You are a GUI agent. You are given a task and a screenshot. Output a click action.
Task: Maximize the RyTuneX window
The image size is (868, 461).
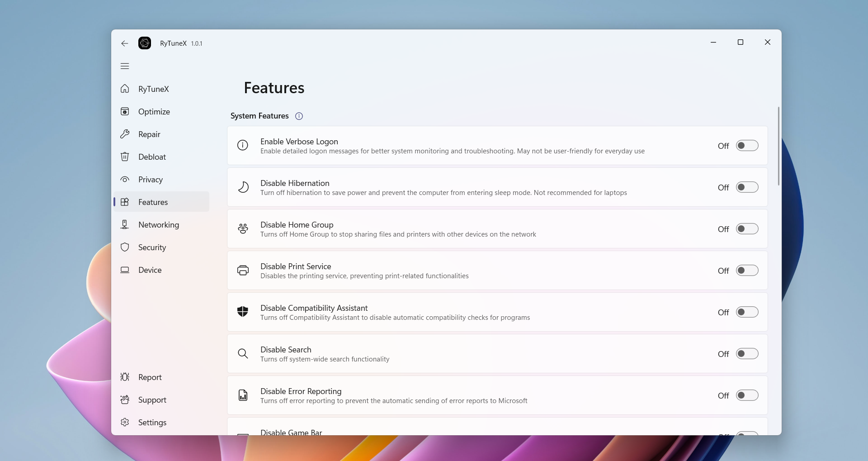tap(741, 42)
